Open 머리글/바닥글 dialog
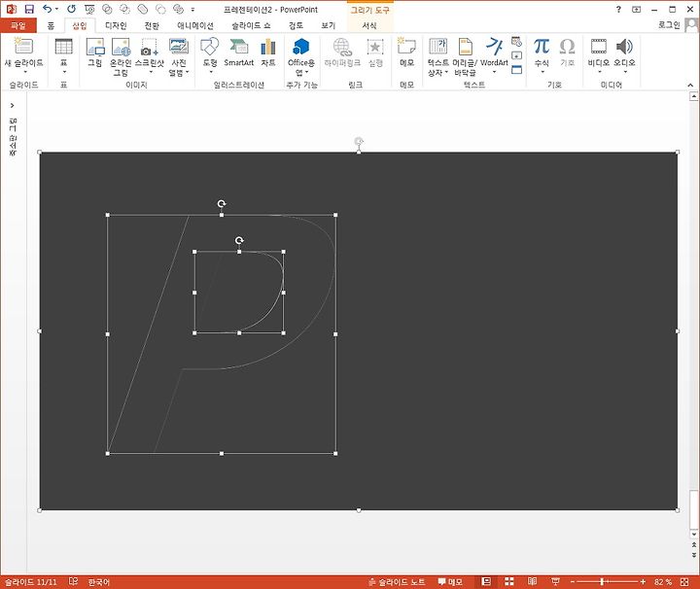Image resolution: width=700 pixels, height=589 pixels. click(465, 56)
